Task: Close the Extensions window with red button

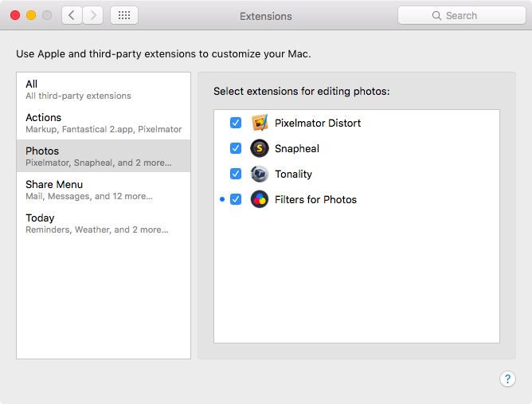Action: click(x=15, y=15)
